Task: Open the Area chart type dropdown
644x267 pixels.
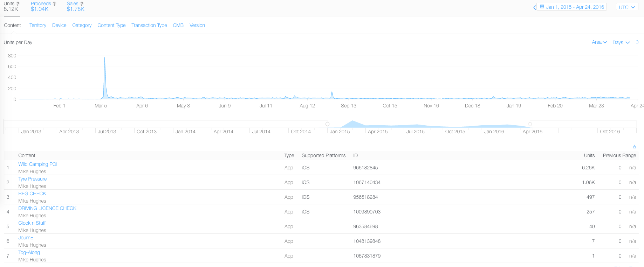Action: 599,42
